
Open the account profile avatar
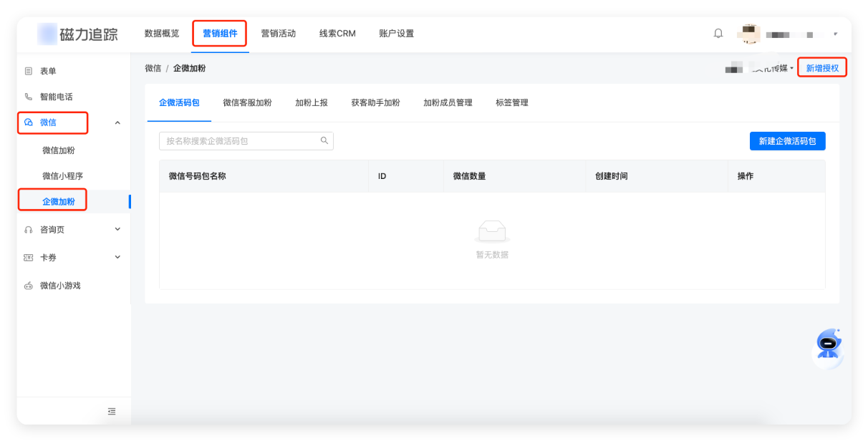click(x=750, y=33)
